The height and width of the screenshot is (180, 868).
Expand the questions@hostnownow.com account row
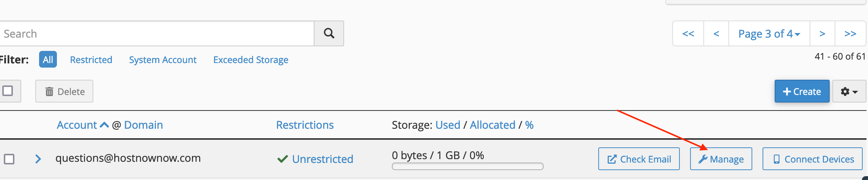38,159
